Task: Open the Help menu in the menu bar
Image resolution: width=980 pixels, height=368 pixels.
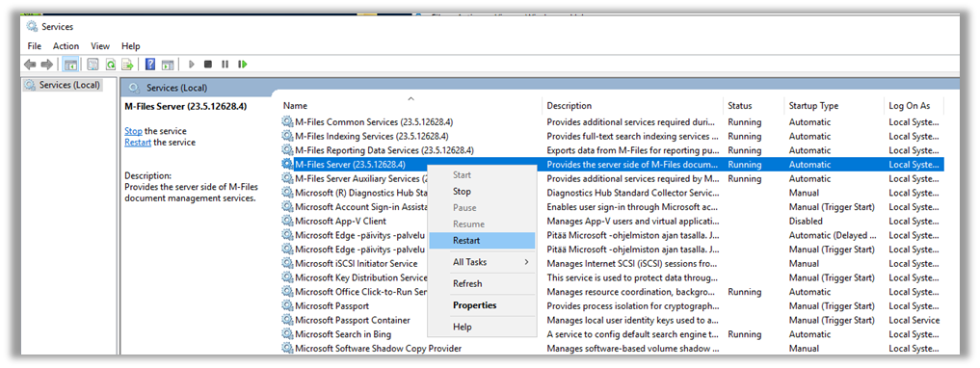Action: [131, 46]
